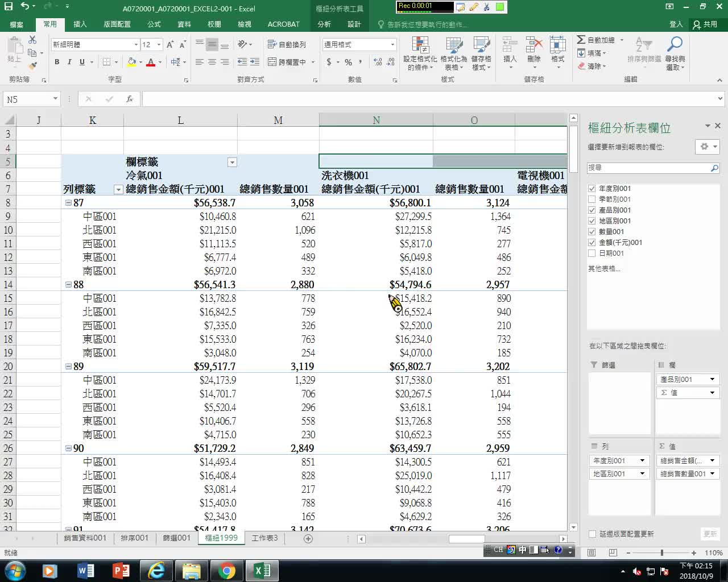Open the 列標籤 row filter dropdown

click(x=118, y=190)
